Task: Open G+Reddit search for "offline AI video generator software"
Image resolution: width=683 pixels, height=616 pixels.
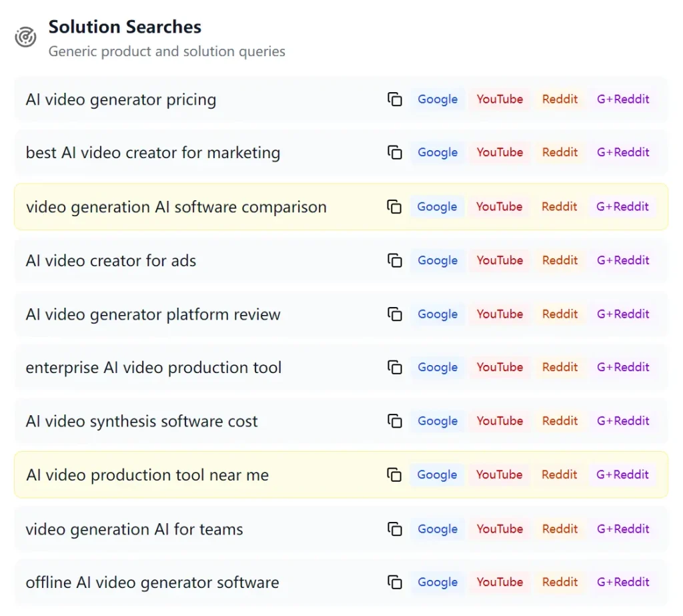Action: [622, 582]
